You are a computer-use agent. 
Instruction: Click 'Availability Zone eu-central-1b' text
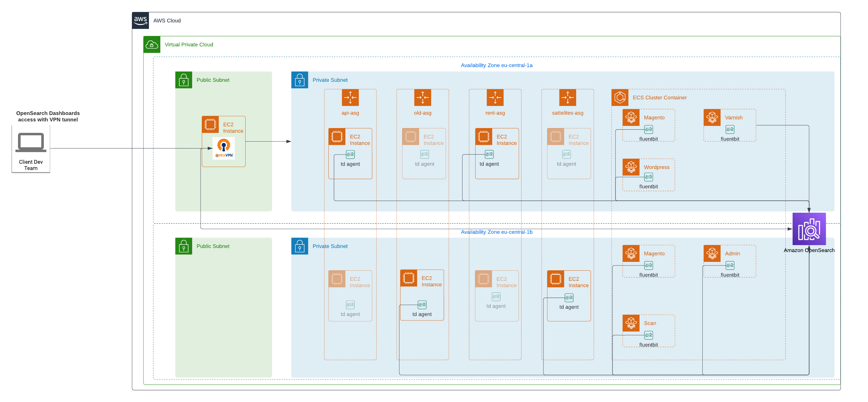[497, 232]
